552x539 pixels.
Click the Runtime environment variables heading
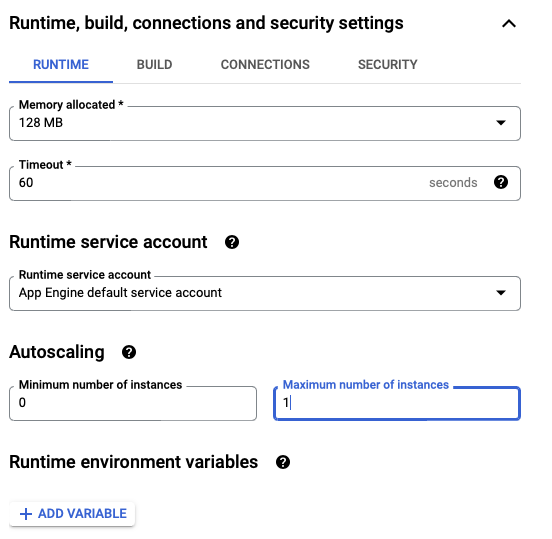[x=134, y=462]
